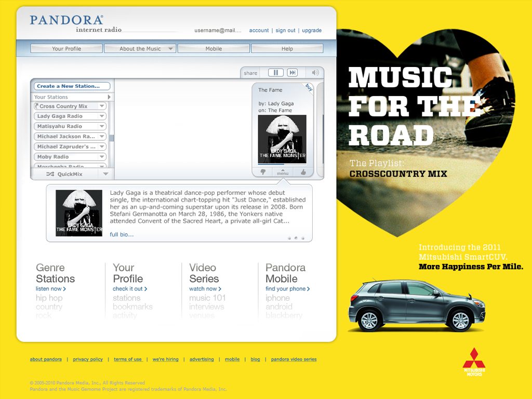Open the full bio link
This screenshot has width=532, height=399.
122,234
